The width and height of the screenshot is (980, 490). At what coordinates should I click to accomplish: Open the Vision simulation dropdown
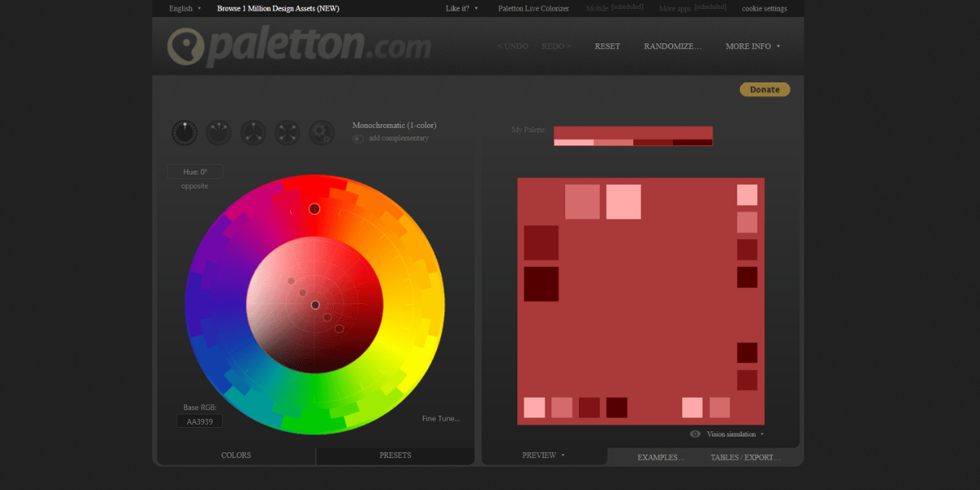735,434
